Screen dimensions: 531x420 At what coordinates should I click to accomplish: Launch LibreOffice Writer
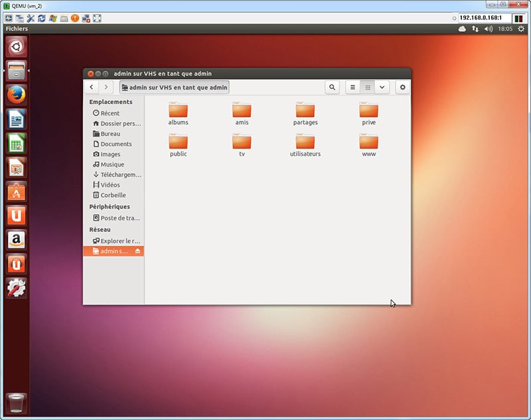[x=16, y=119]
